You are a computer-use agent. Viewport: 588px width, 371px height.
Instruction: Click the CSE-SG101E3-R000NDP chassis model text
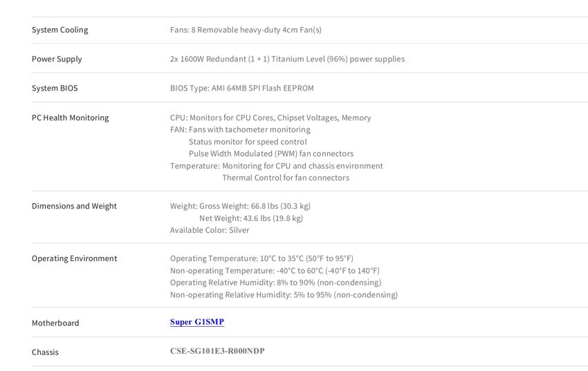(217, 351)
